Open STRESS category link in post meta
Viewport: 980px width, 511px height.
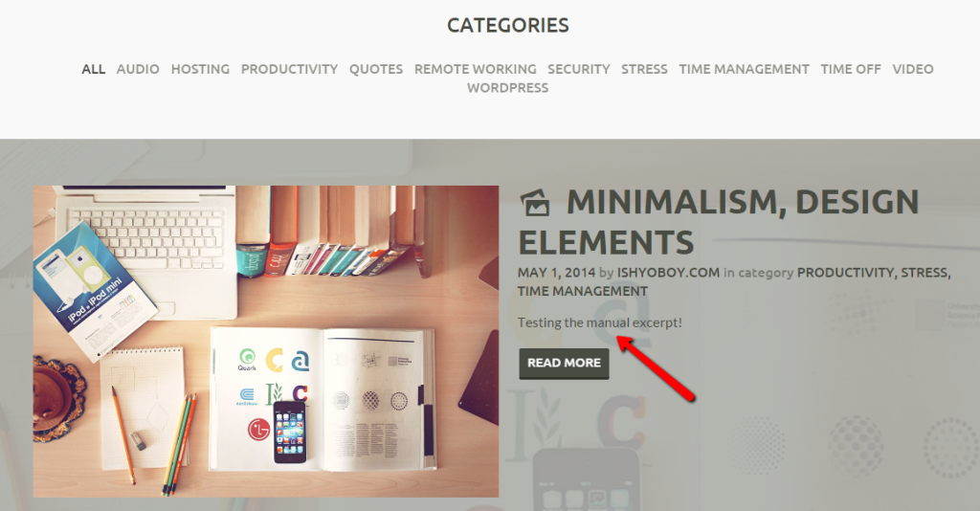pos(925,273)
